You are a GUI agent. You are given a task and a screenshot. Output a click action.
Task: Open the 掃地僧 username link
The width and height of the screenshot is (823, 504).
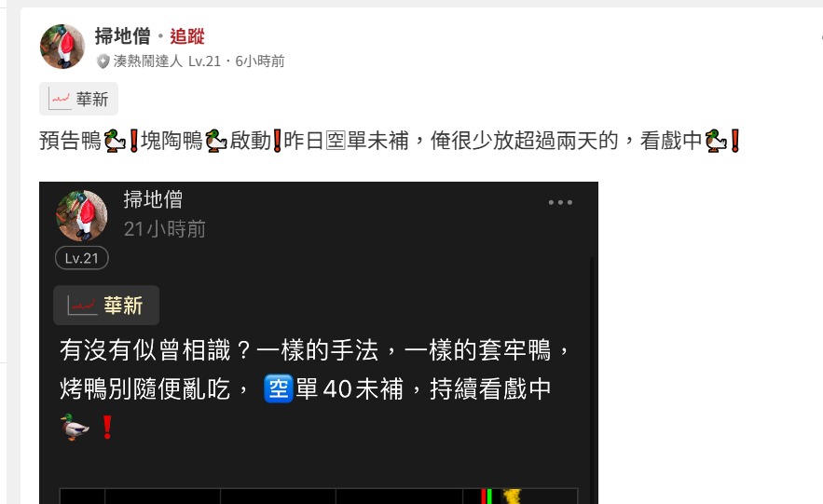(x=122, y=36)
